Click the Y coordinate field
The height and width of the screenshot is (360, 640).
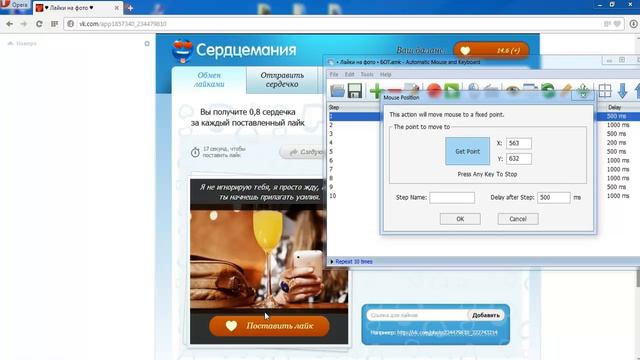click(519, 159)
